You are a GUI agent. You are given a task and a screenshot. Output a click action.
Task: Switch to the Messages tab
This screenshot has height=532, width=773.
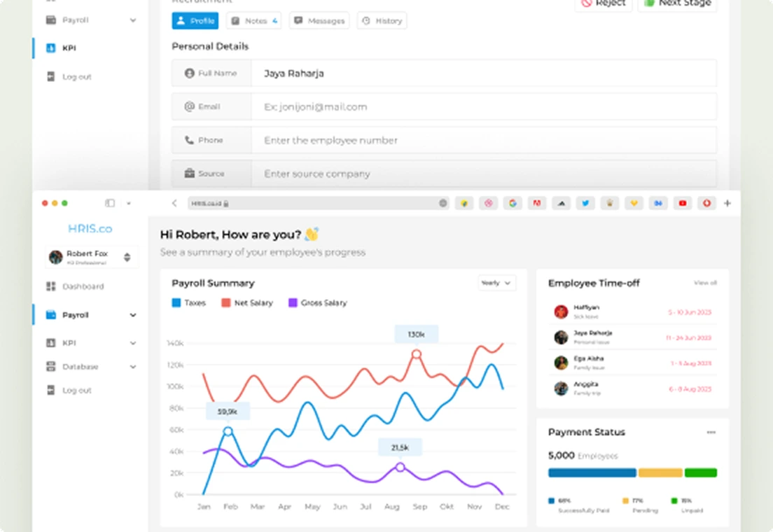[x=319, y=21]
